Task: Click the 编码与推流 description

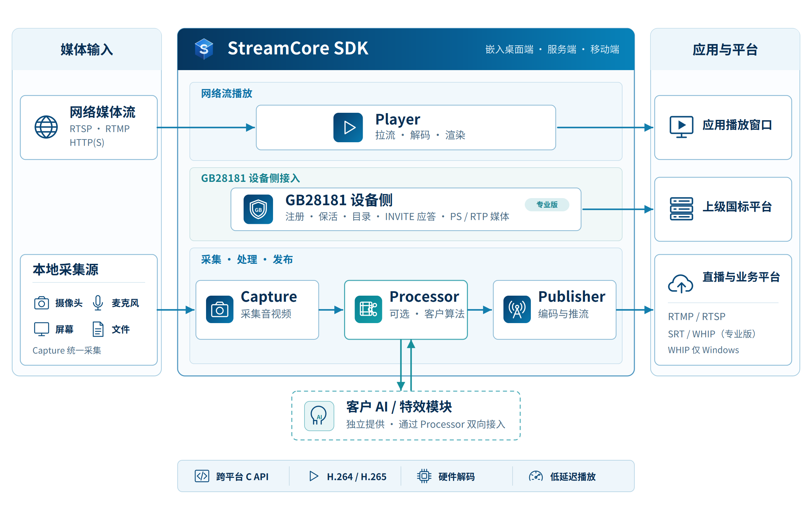Action: click(563, 314)
